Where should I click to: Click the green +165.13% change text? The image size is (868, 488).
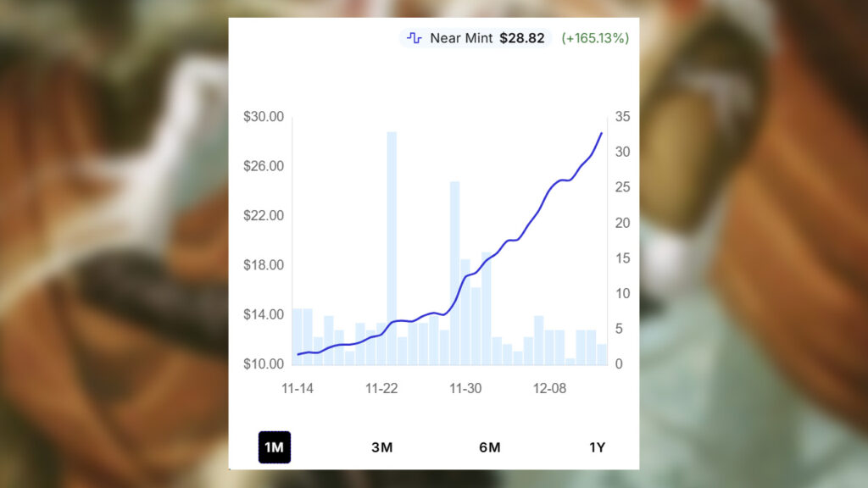(x=595, y=38)
